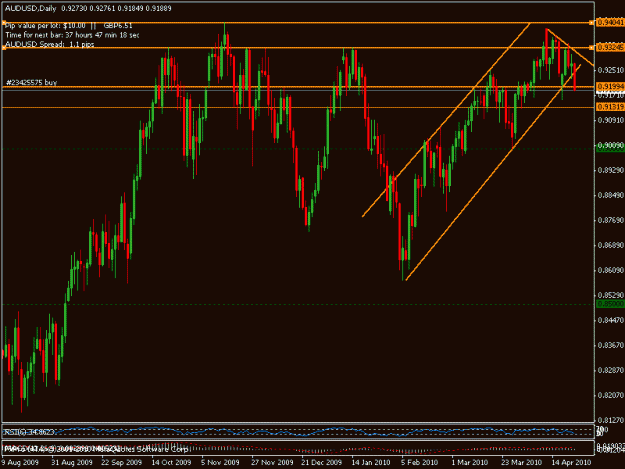This screenshot has height=469, width=625.
Task: Click 'Time for next bar' countdown text
Action: (72, 35)
